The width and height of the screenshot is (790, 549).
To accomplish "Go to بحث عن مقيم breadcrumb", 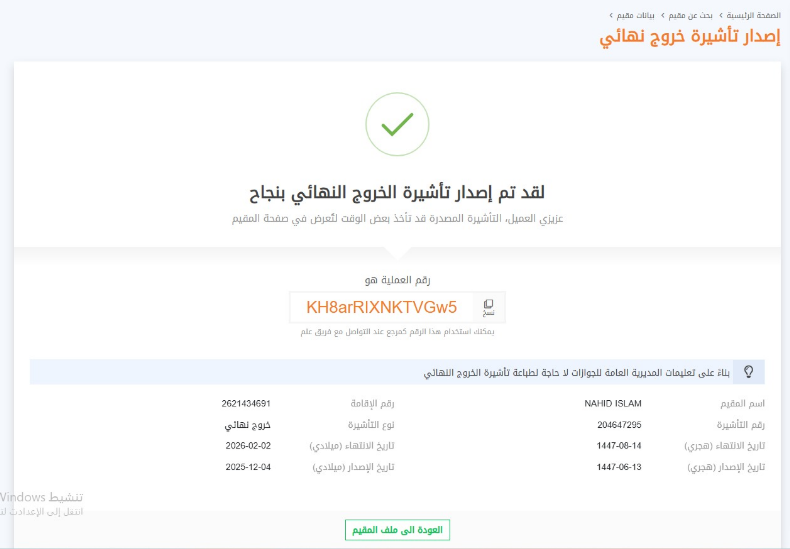I will pos(691,16).
